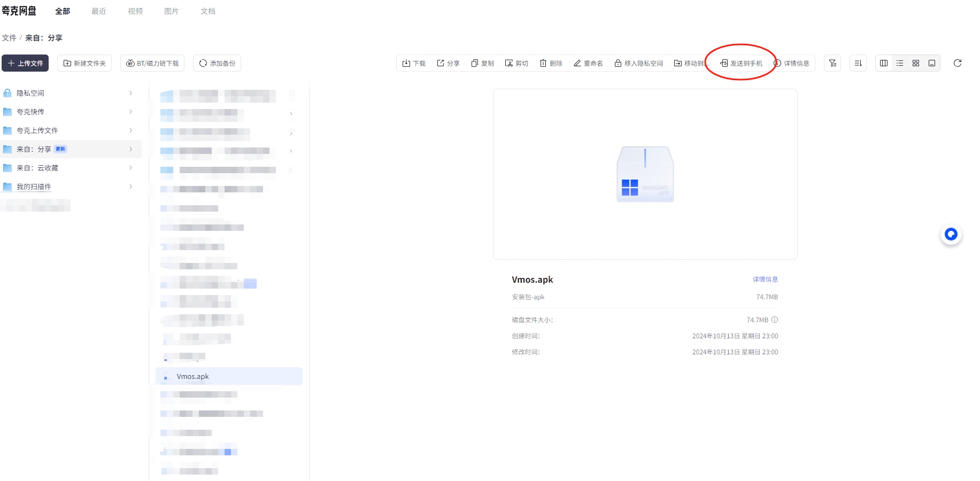Select Vmos.apk in the file list
The image size is (980, 481).
point(193,376)
